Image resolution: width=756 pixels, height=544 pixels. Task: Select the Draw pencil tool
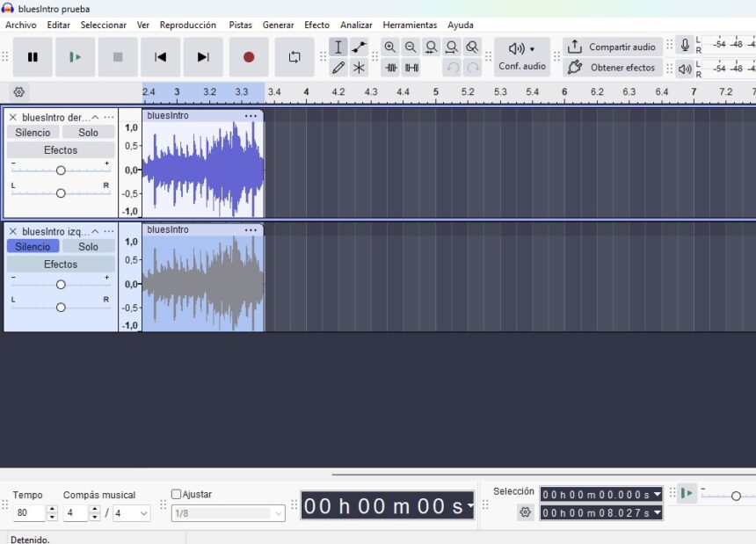(x=338, y=68)
